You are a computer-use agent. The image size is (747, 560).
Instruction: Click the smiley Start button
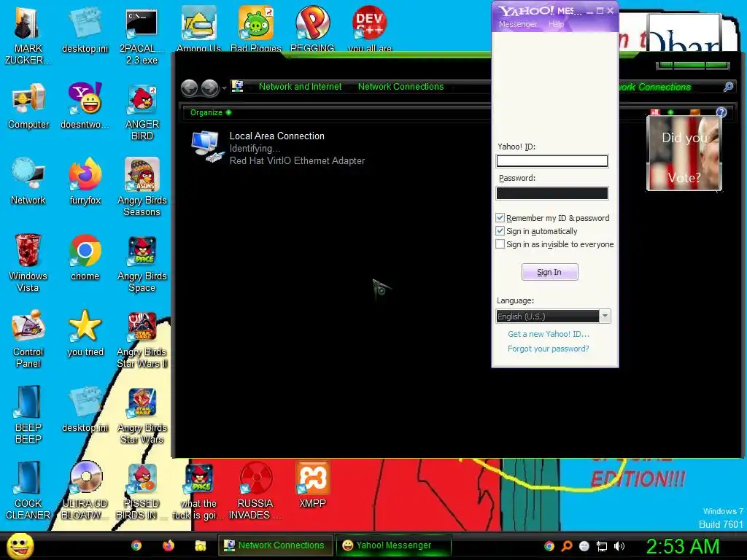click(20, 545)
